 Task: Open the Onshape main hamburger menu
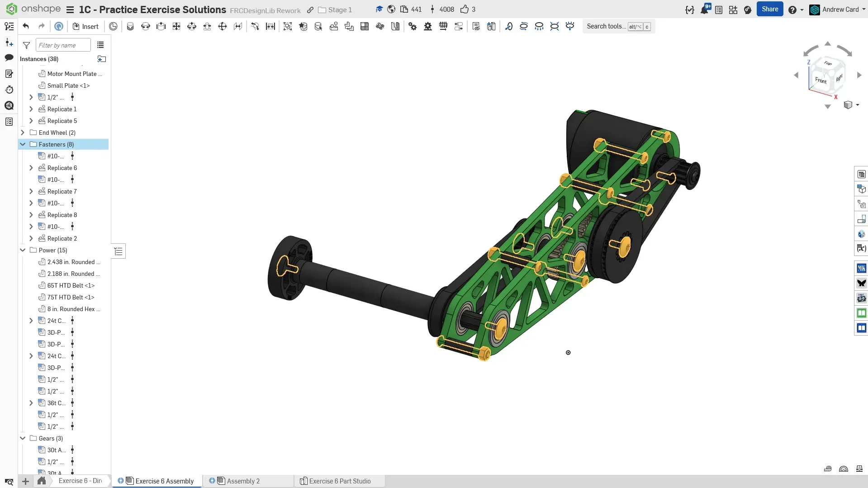tap(70, 9)
